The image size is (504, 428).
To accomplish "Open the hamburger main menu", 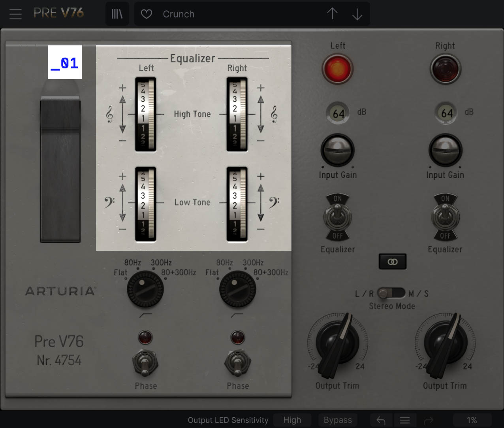I will 16,14.
